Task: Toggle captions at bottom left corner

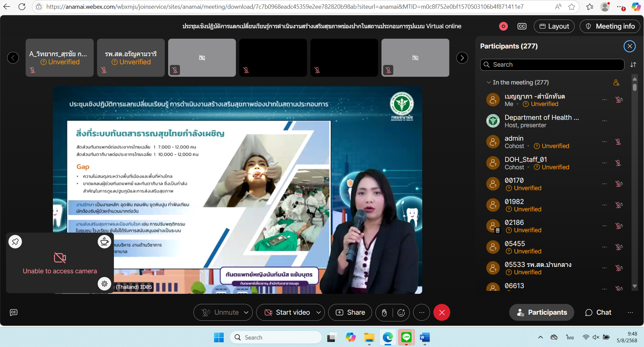Action: [13, 312]
